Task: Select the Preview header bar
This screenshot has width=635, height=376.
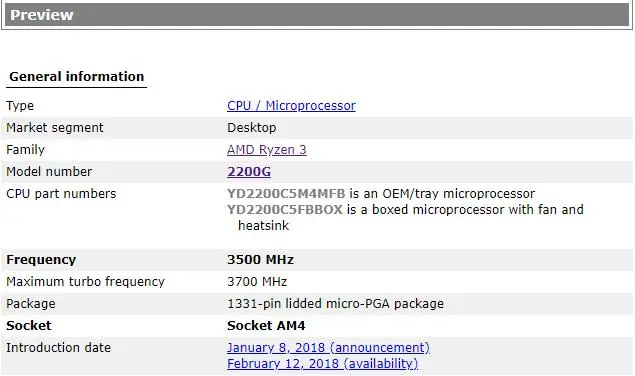Action: [x=317, y=15]
